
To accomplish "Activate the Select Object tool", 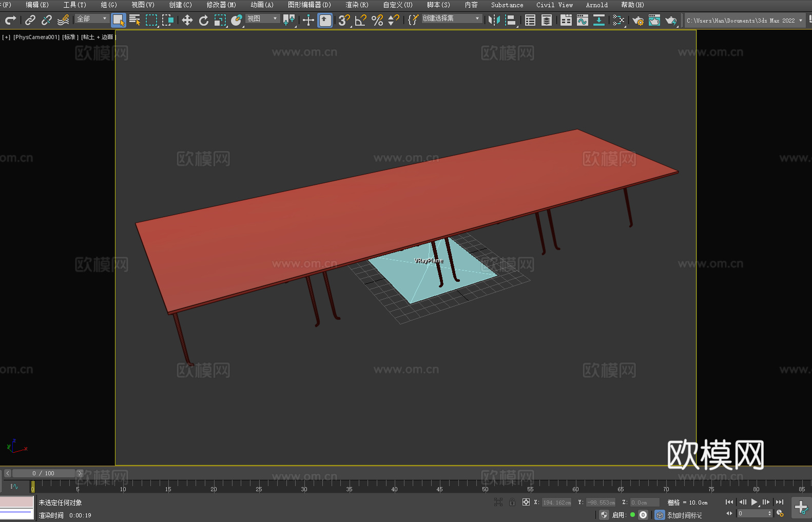I will pyautogui.click(x=119, y=20).
